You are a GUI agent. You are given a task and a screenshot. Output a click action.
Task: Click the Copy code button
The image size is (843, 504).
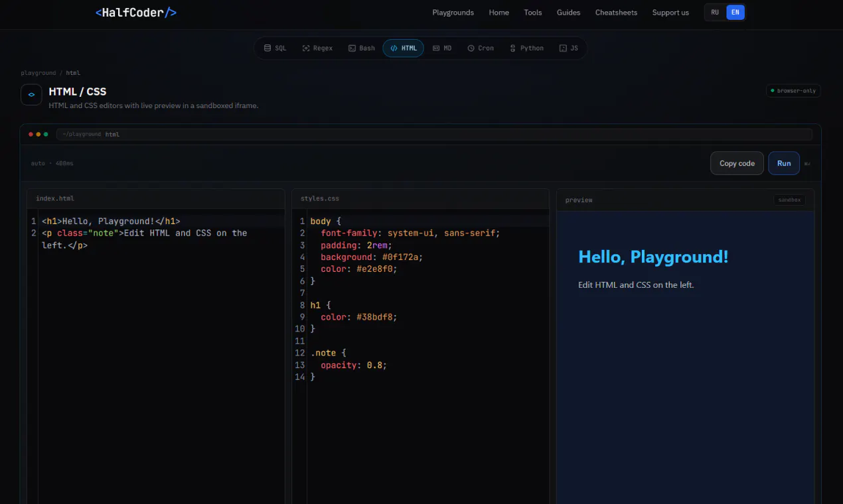[737, 163]
